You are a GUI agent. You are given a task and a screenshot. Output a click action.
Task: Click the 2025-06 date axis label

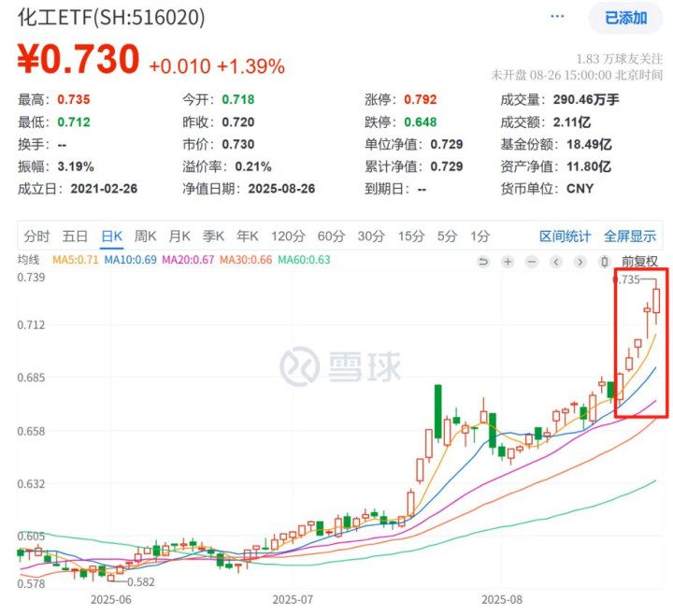coord(110,599)
